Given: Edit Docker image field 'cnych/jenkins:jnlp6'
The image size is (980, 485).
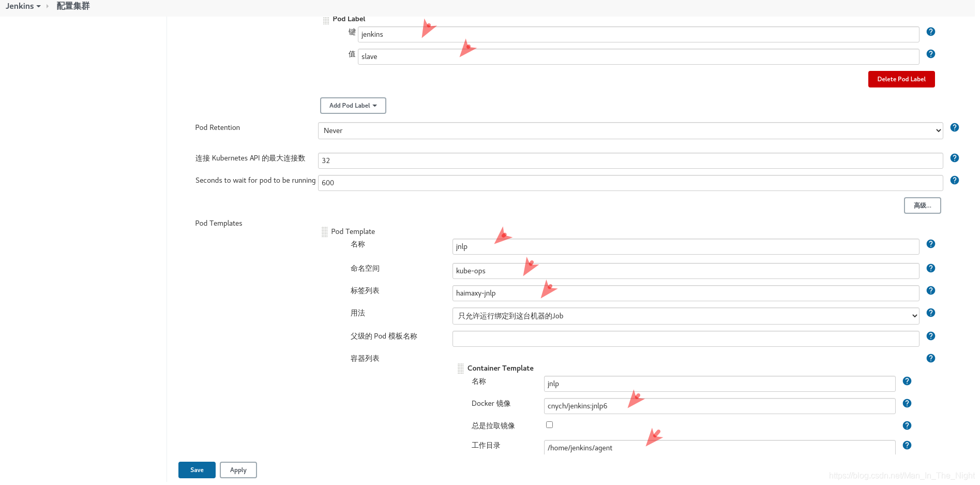Looking at the screenshot, I should [720, 406].
